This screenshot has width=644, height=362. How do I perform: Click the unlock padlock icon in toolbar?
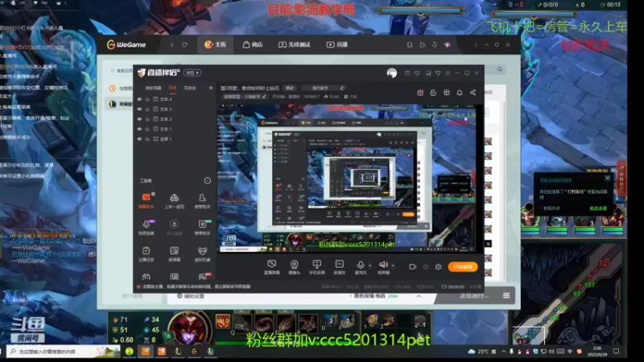click(433, 93)
